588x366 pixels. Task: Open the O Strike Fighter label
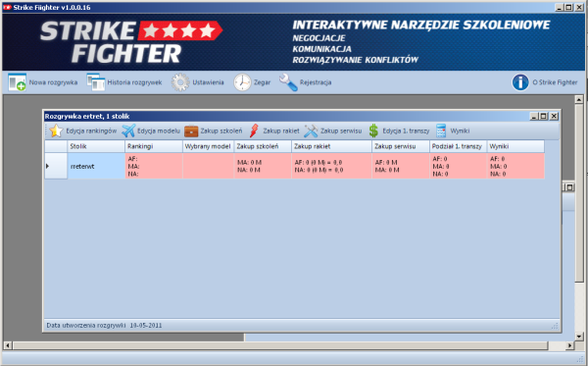(555, 82)
